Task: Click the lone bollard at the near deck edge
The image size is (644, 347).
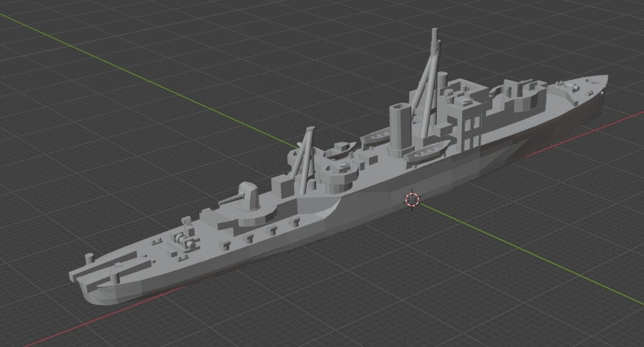Action: 89,259
